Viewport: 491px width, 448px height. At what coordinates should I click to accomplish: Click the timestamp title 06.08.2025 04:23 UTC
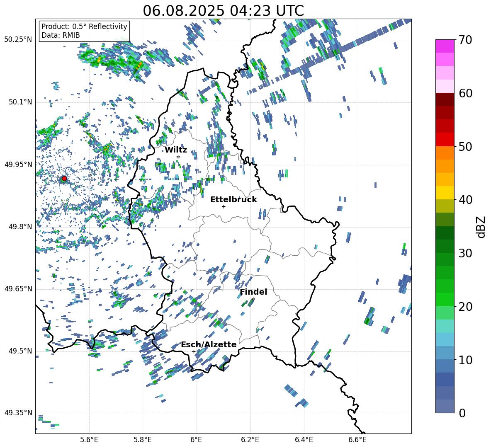click(x=223, y=11)
